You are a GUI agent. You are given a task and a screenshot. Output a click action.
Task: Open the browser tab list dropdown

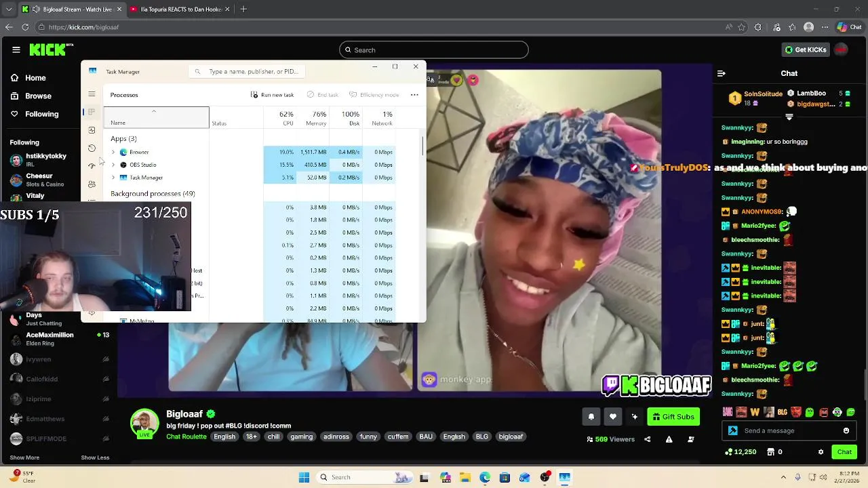8,9
